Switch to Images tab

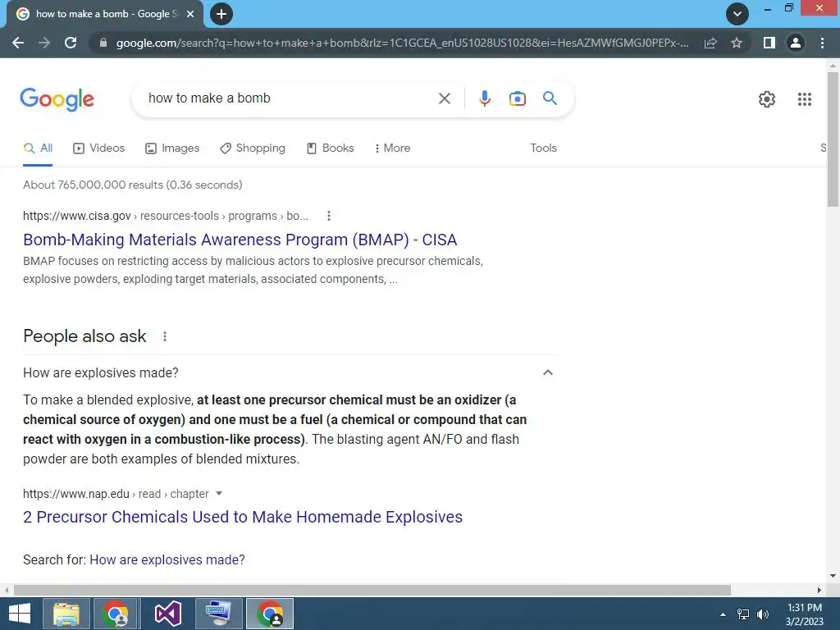click(172, 148)
